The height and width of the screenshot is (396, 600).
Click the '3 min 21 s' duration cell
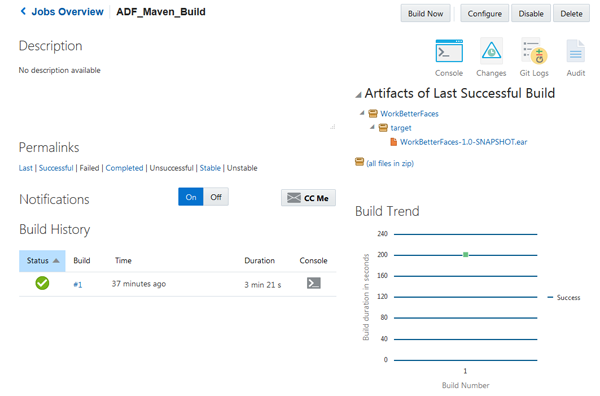263,285
